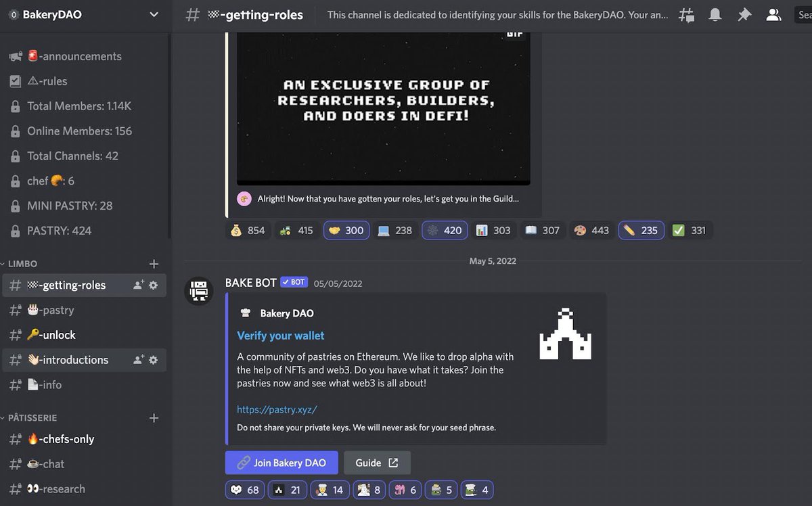Toggle money bag reaction with 854
The width and height of the screenshot is (812, 506).
tap(247, 230)
